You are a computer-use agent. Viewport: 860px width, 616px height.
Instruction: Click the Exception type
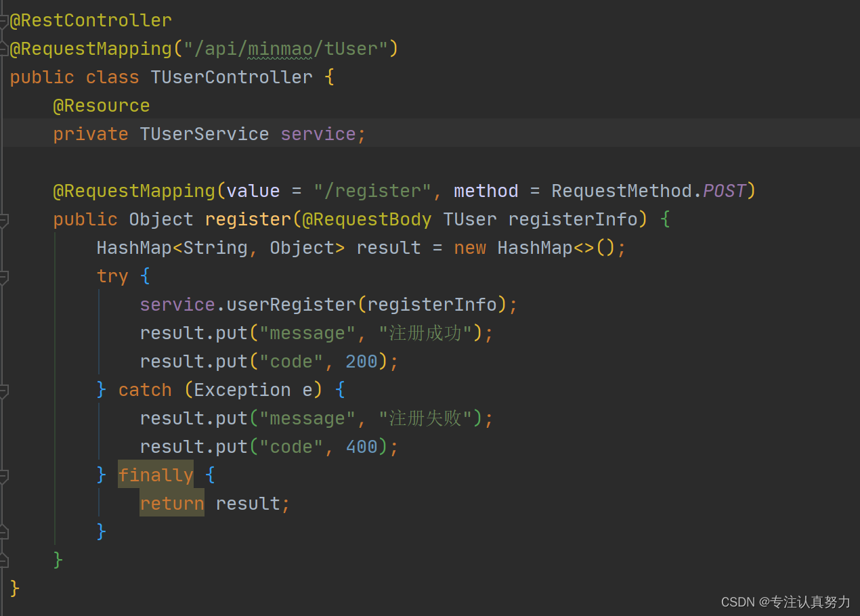pos(242,391)
